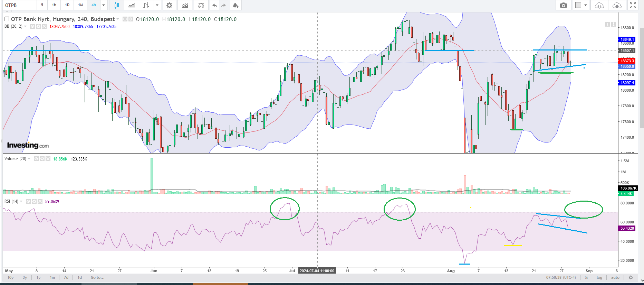
Task: Redo the chart action
Action: 224,5
